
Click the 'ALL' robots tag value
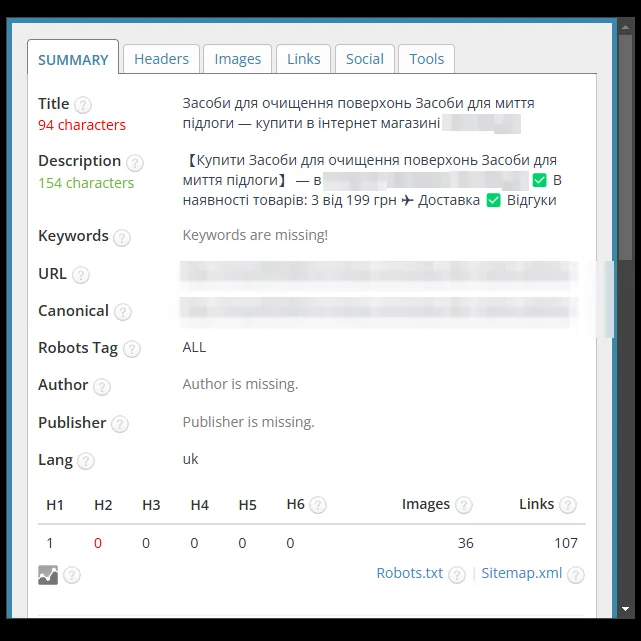194,347
